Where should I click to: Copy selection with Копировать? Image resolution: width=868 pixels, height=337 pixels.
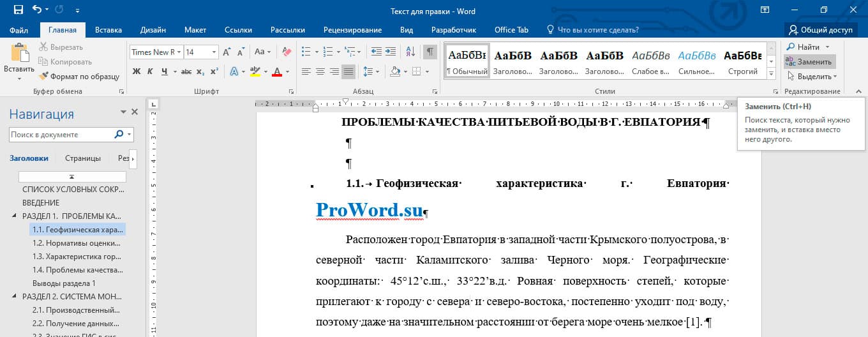pos(65,61)
